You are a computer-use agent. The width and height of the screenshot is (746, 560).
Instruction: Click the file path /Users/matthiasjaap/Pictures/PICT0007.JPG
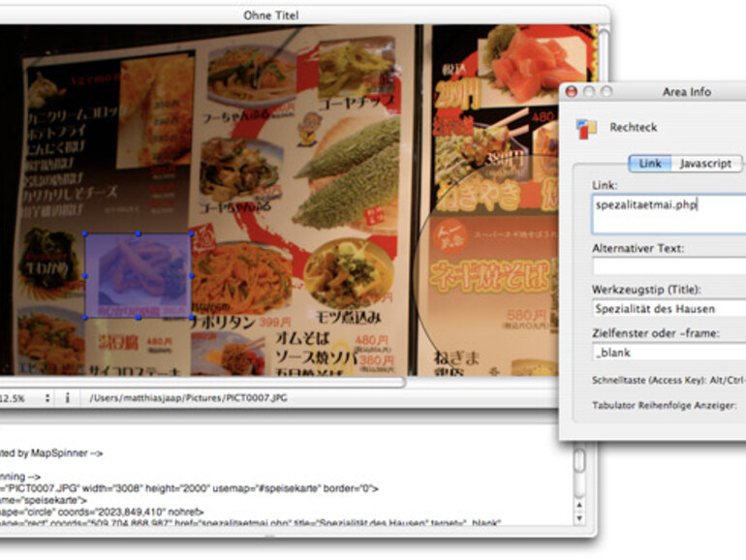pyautogui.click(x=188, y=398)
